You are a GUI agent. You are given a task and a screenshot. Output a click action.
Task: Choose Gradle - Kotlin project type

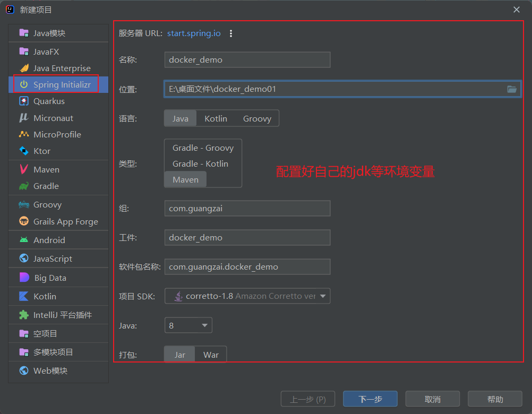[200, 164]
